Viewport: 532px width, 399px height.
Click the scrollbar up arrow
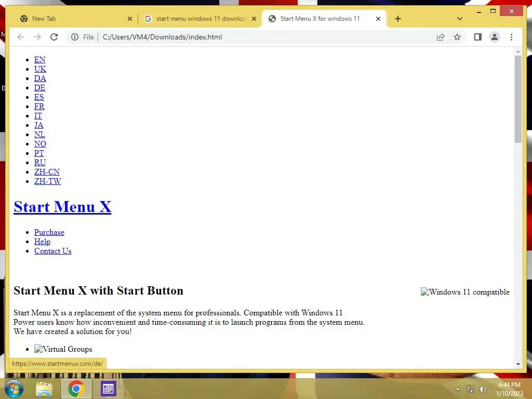[518, 51]
